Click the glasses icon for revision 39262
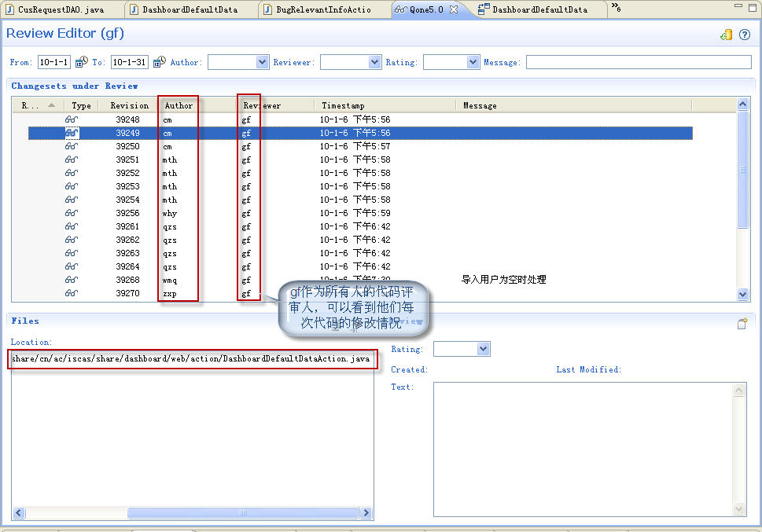The height and width of the screenshot is (532, 762). 72,240
